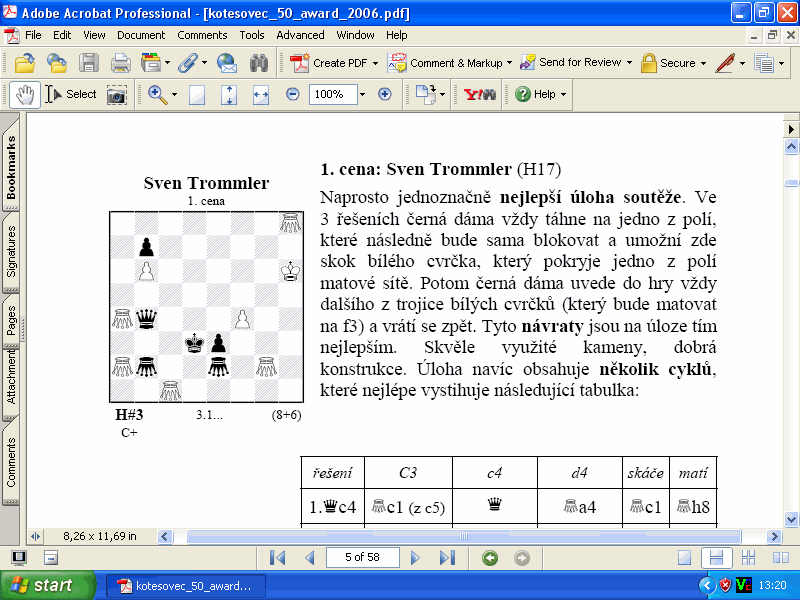
Task: Go to the last page
Action: [x=447, y=558]
